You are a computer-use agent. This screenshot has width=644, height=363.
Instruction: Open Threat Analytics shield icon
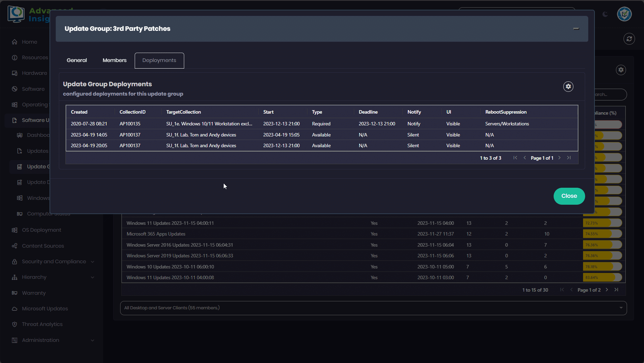click(15, 325)
